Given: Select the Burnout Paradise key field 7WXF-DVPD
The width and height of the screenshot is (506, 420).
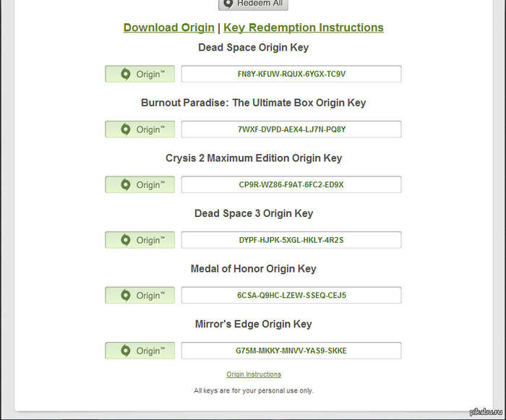Looking at the screenshot, I should pyautogui.click(x=291, y=129).
